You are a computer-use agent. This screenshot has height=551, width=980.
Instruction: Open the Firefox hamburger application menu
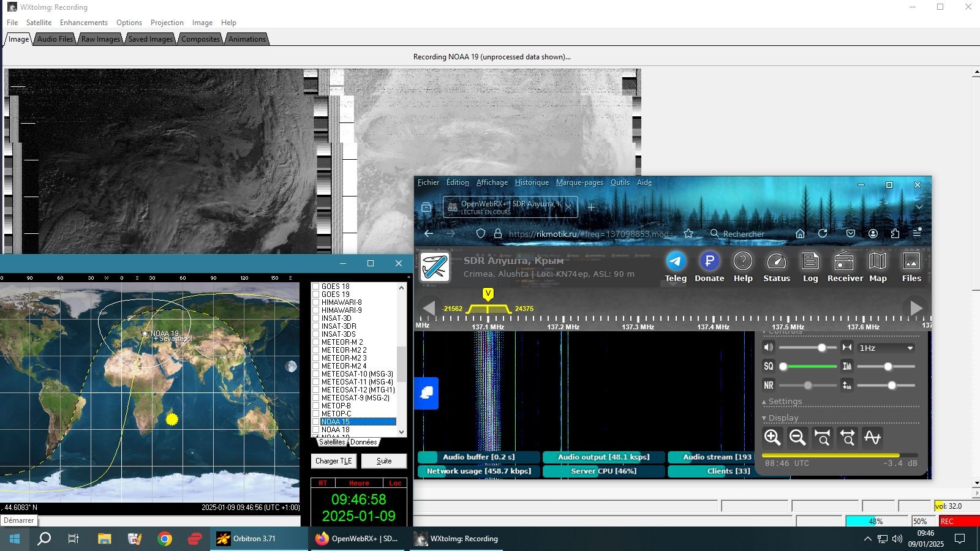pyautogui.click(x=917, y=233)
